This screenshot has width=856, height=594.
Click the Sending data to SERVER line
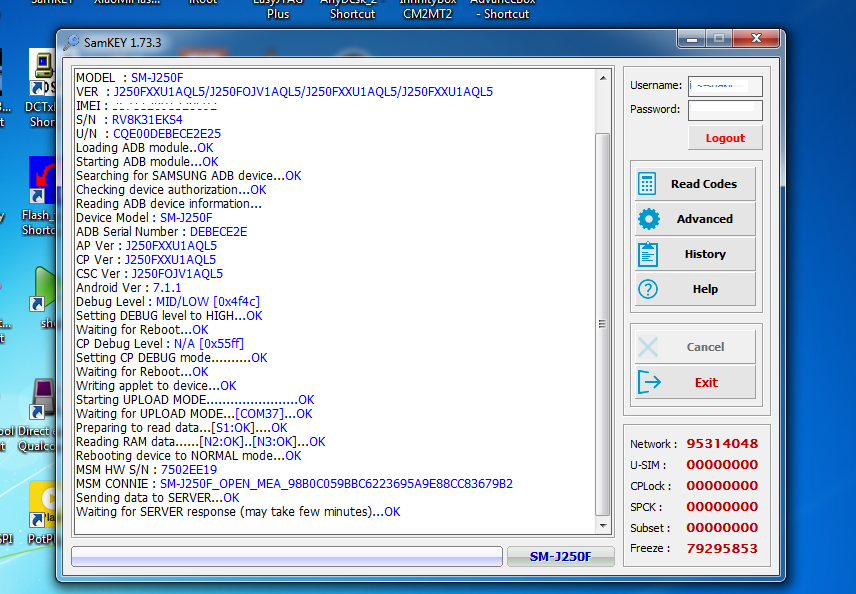tap(158, 498)
